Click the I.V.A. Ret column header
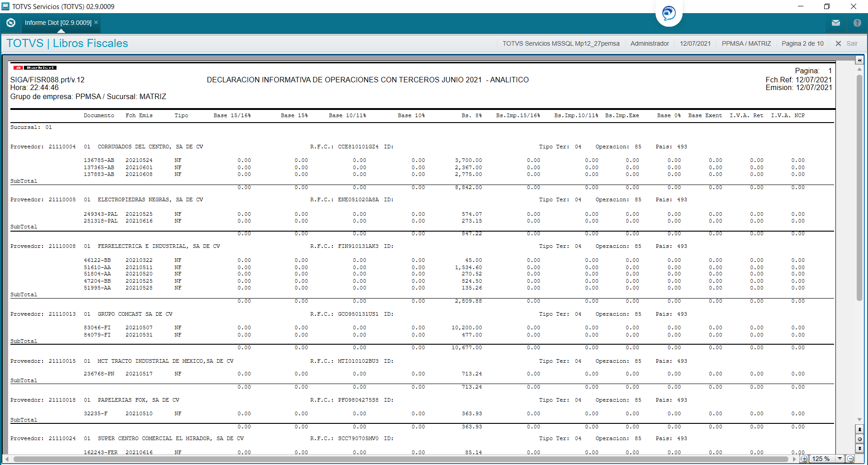 (x=746, y=116)
